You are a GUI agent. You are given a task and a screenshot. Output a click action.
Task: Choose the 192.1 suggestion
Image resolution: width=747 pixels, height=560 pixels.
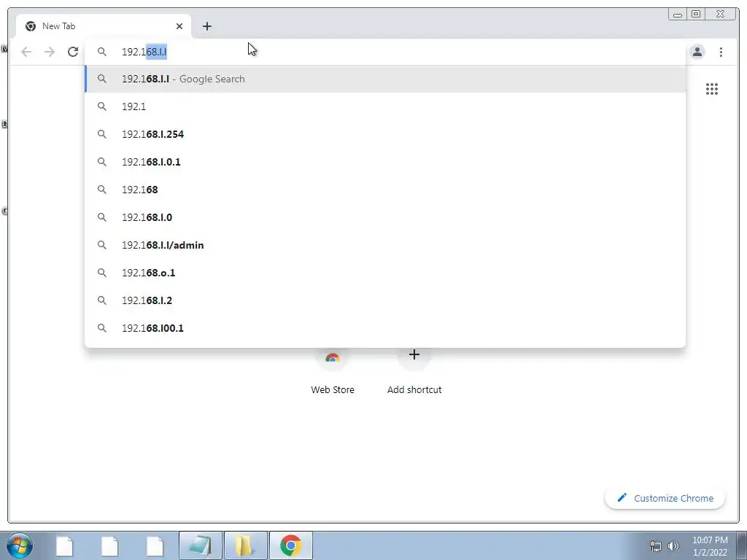tap(385, 106)
